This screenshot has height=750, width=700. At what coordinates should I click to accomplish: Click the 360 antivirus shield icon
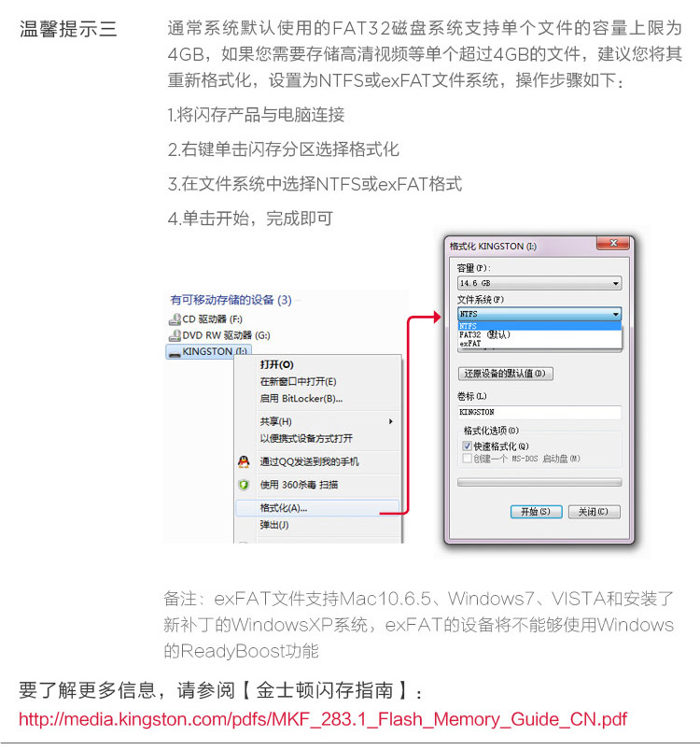coord(244,485)
